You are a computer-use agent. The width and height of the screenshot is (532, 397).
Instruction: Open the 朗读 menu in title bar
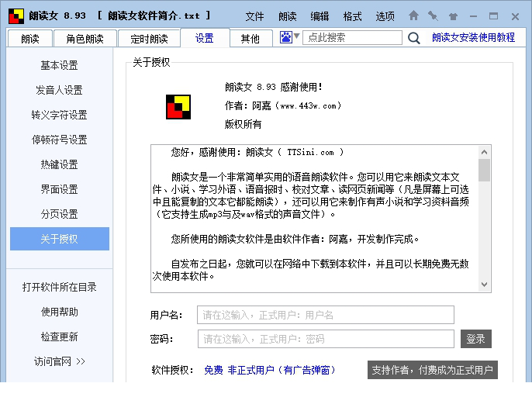pos(288,16)
